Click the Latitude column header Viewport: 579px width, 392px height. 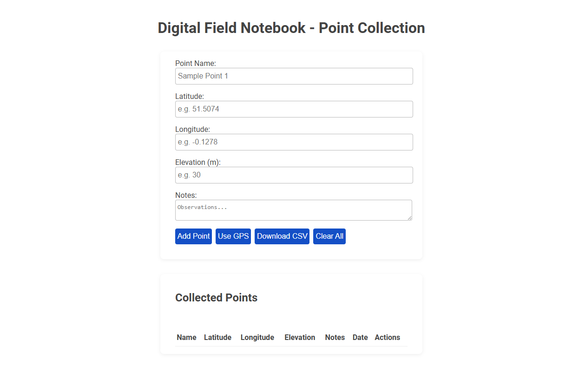[217, 337]
